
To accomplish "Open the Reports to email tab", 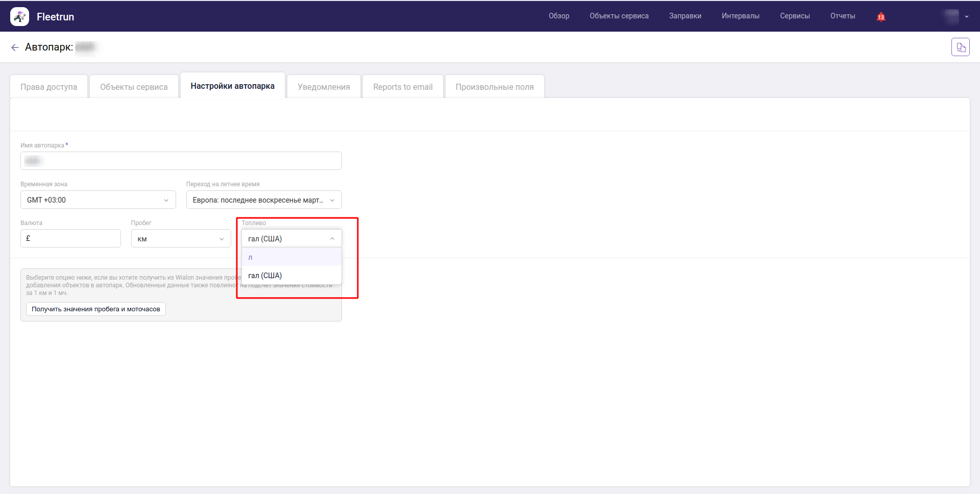I will point(403,87).
